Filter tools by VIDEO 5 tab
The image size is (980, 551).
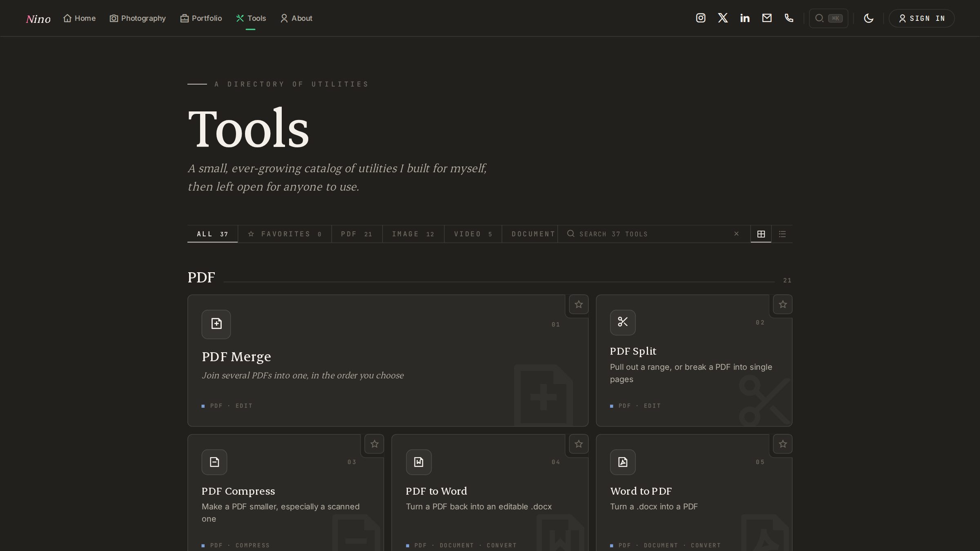coord(473,234)
